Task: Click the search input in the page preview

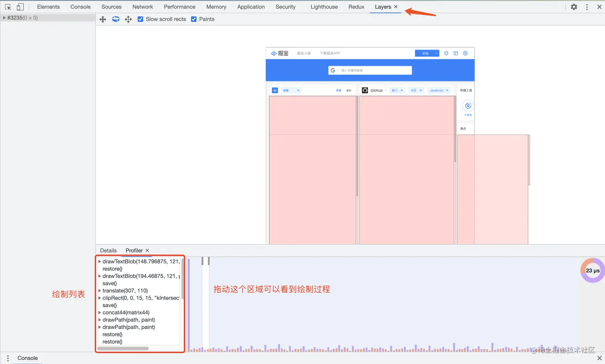Action: [370, 70]
